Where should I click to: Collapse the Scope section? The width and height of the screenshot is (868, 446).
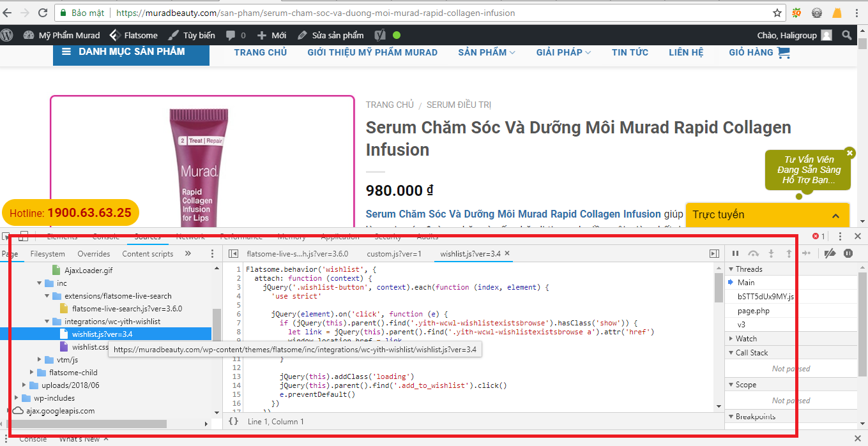pyautogui.click(x=731, y=385)
